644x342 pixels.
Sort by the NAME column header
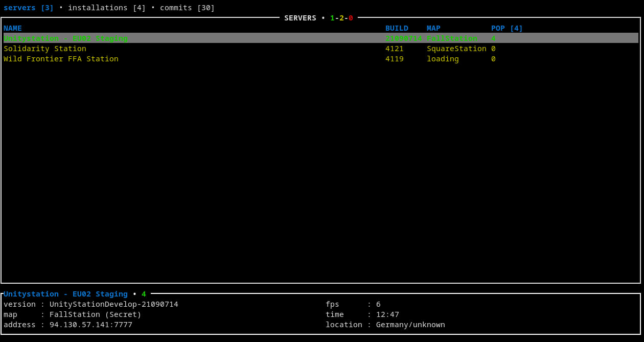pos(13,28)
